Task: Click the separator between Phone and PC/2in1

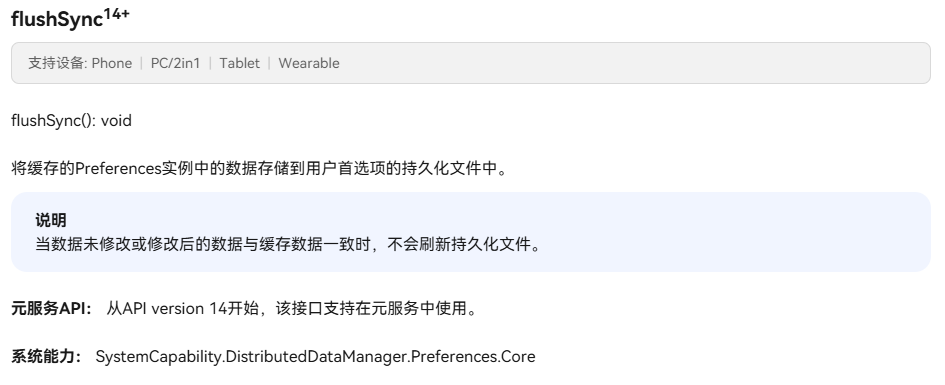Action: [141, 63]
